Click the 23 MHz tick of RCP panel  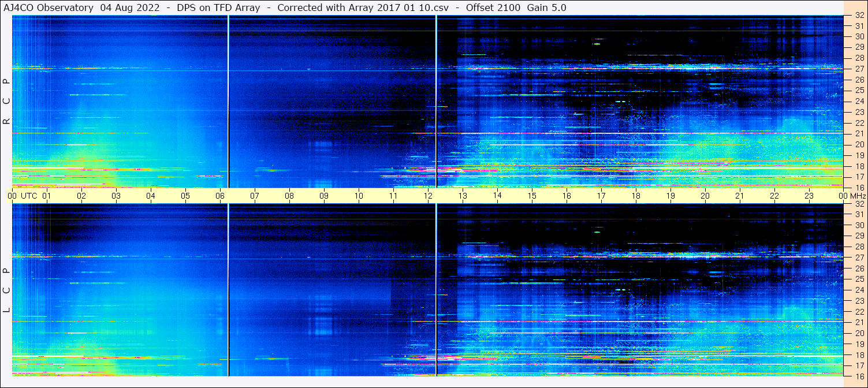click(x=859, y=112)
